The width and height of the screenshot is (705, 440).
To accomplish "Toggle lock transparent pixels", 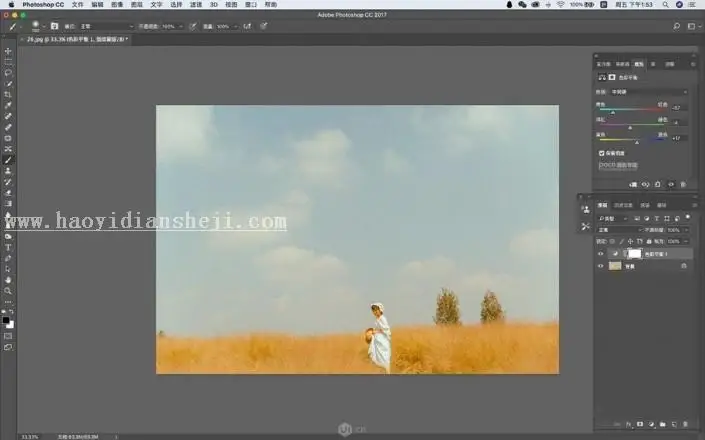I will (612, 241).
